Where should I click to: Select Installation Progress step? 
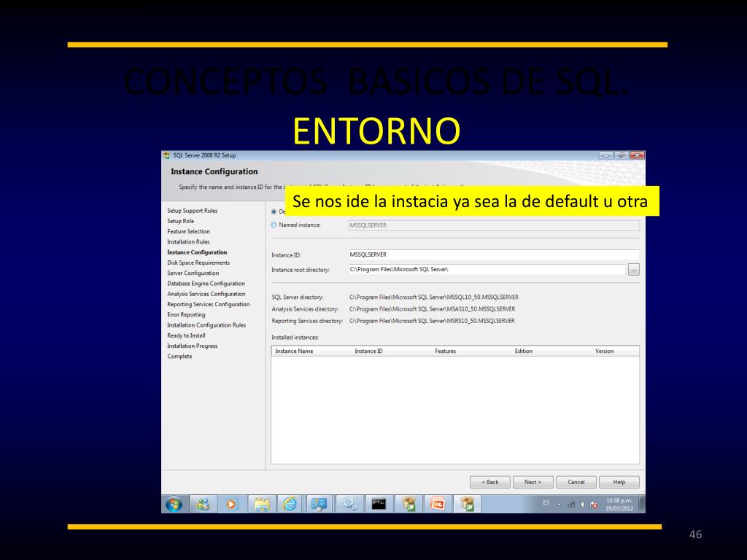[192, 346]
